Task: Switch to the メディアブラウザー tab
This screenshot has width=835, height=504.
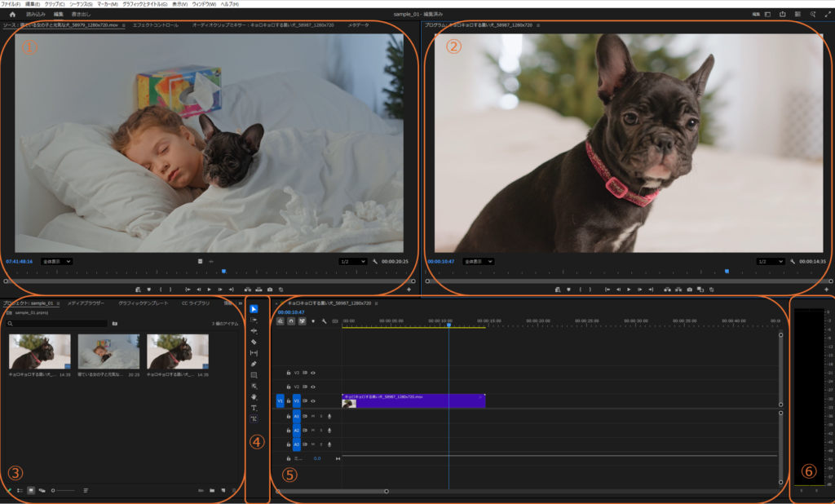Action: coord(86,303)
